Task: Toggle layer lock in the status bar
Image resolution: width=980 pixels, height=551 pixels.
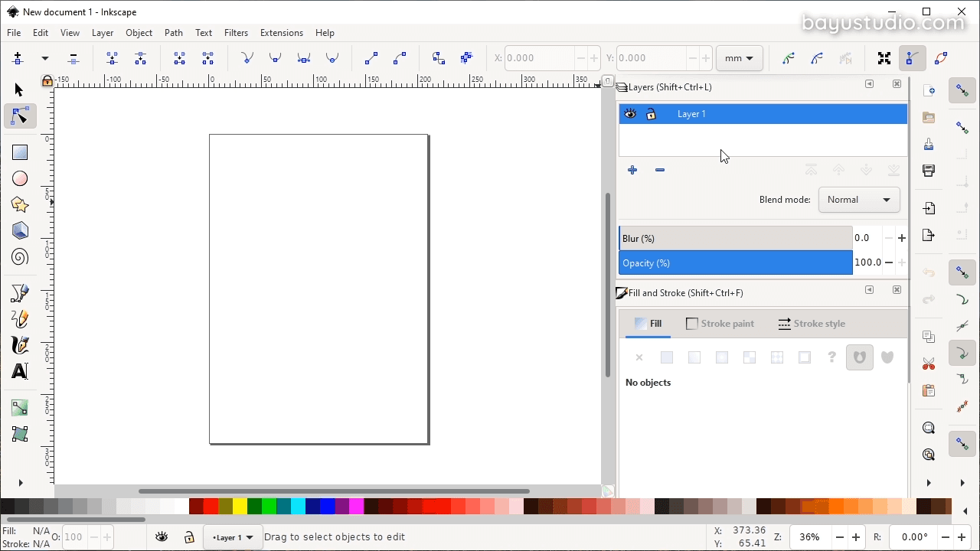Action: pyautogui.click(x=189, y=537)
